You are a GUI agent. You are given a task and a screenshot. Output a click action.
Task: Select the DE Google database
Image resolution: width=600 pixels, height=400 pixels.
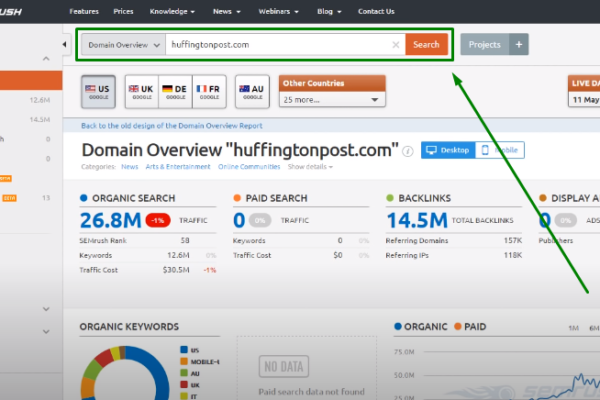(175, 91)
